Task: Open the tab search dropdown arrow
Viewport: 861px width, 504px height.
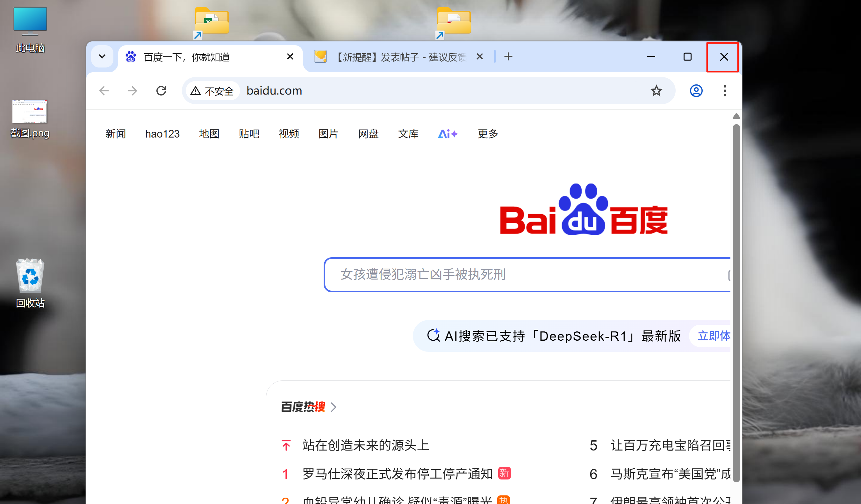Action: point(102,57)
